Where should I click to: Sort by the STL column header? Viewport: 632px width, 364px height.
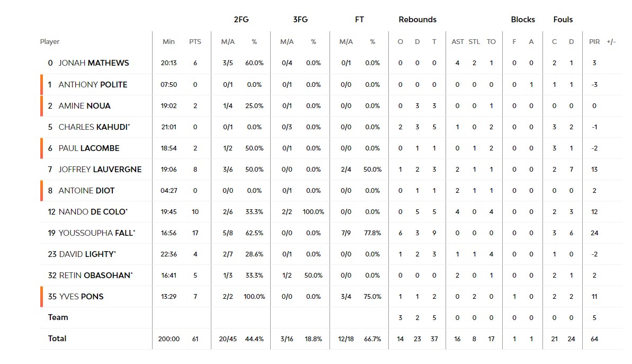474,42
